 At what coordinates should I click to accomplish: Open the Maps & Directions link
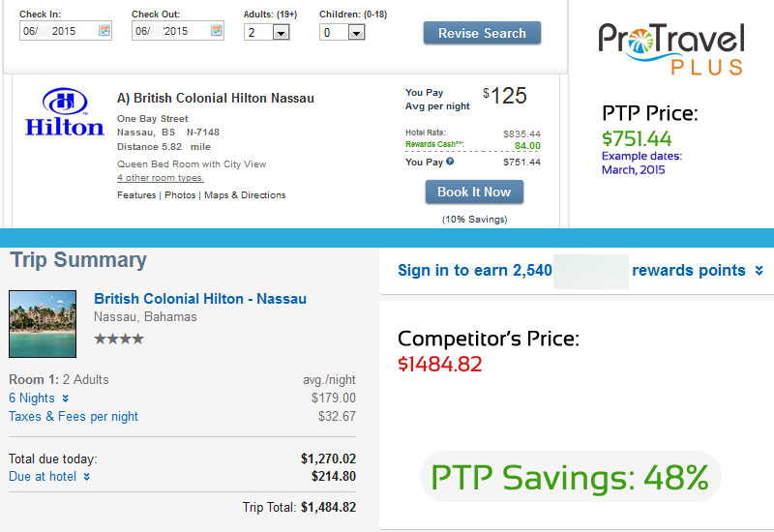coord(245,195)
